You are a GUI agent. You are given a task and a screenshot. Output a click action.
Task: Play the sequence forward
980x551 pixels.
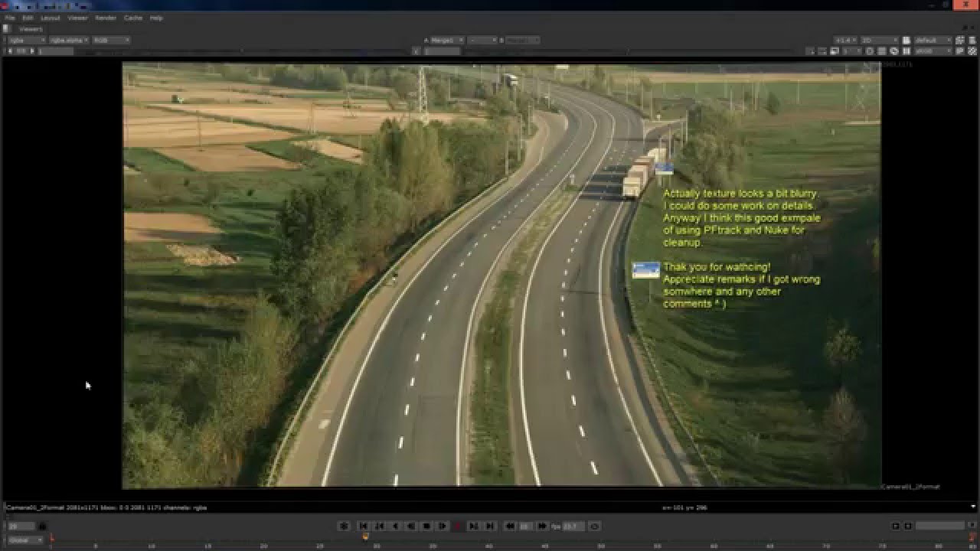point(443,526)
